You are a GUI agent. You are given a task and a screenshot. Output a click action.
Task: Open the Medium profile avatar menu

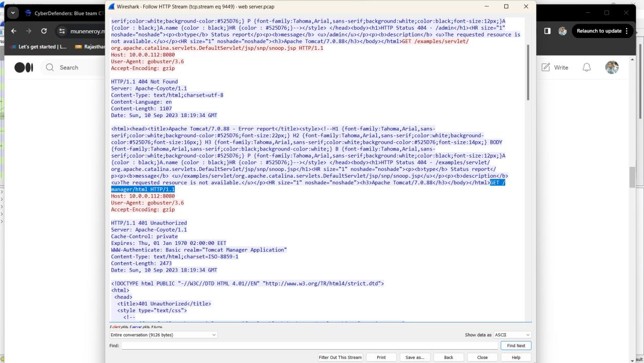click(x=612, y=67)
